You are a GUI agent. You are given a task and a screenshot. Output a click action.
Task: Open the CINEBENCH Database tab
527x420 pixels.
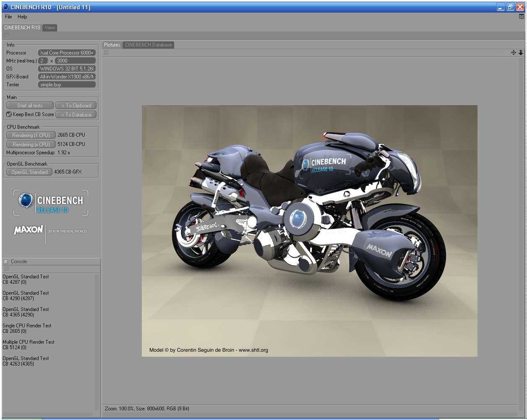coord(149,45)
